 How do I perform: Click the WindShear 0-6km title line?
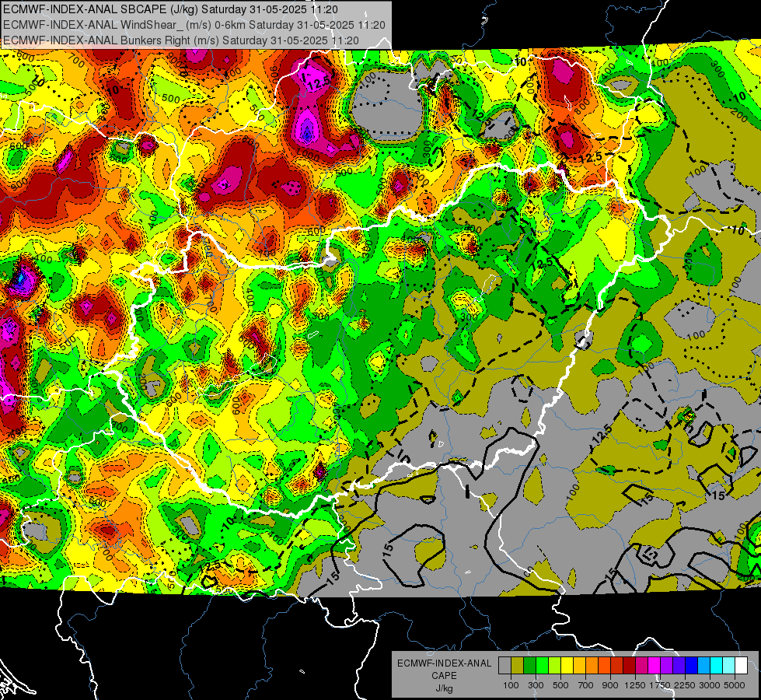194,25
